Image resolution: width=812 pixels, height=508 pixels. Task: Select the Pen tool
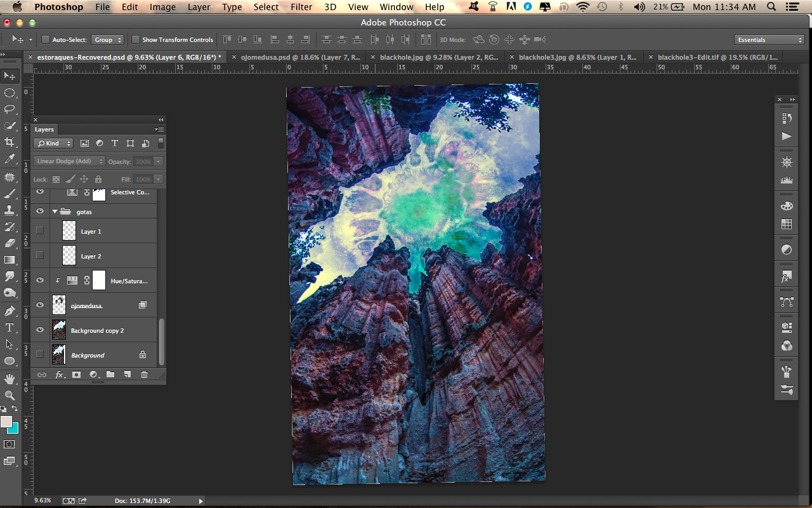tap(10, 311)
